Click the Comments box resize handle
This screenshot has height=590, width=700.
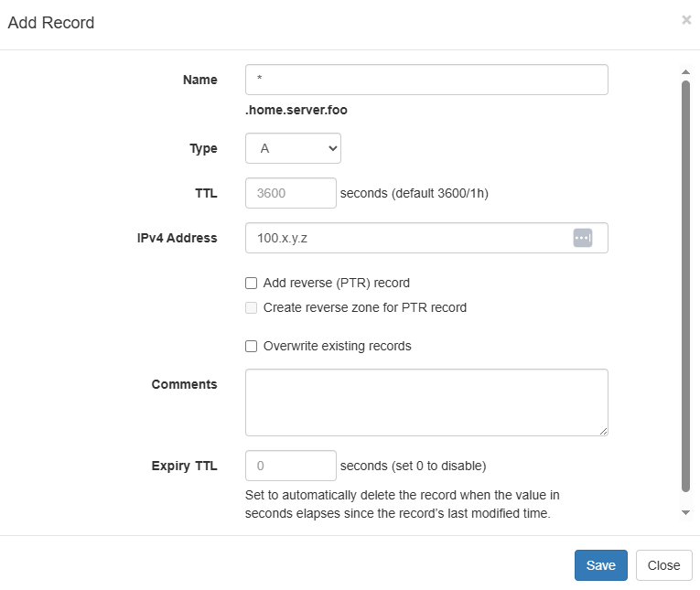click(x=603, y=431)
